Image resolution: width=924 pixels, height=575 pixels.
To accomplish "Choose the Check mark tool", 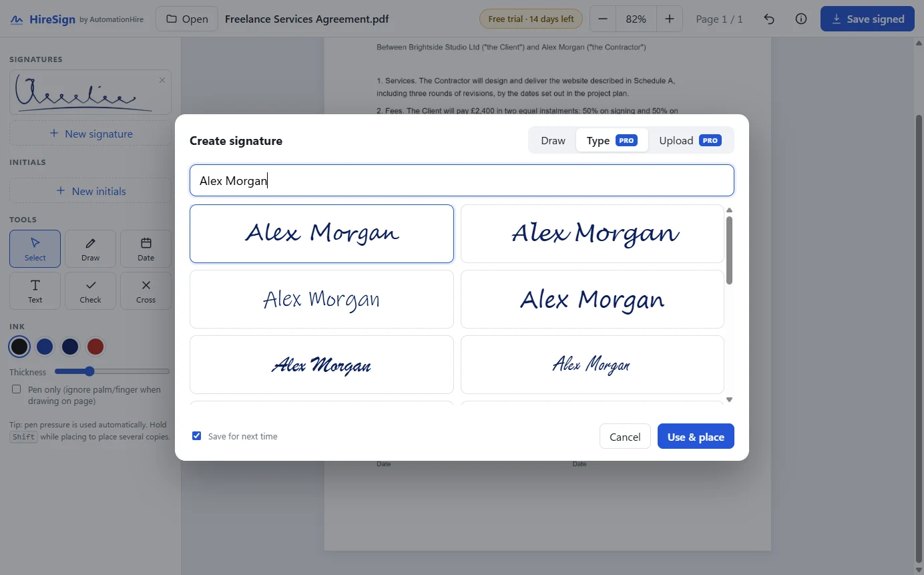I will click(x=90, y=291).
